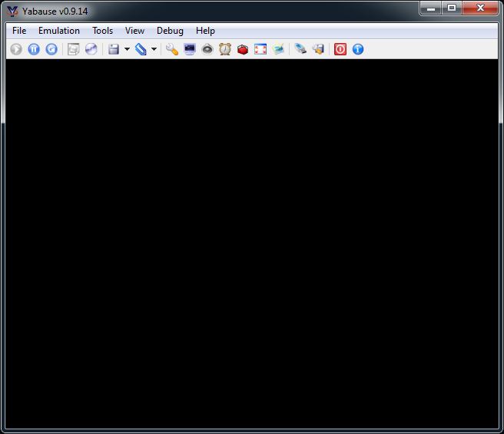Maximize the Yabause window
504x434 pixels.
[x=452, y=8]
